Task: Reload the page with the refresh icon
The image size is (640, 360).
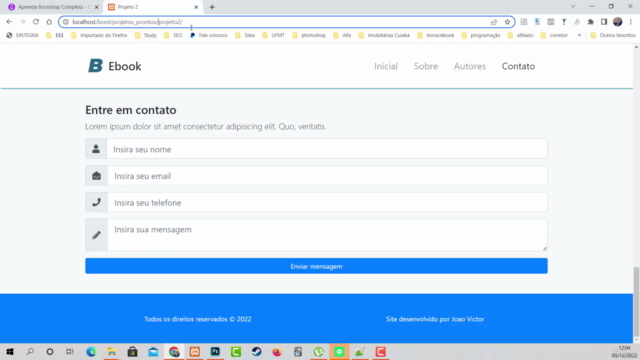Action: [x=36, y=22]
